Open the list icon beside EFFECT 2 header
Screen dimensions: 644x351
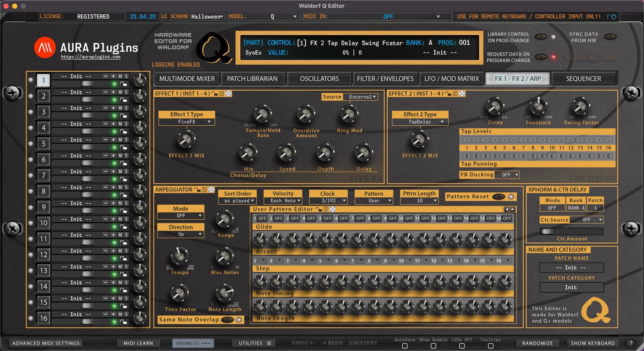point(455,94)
